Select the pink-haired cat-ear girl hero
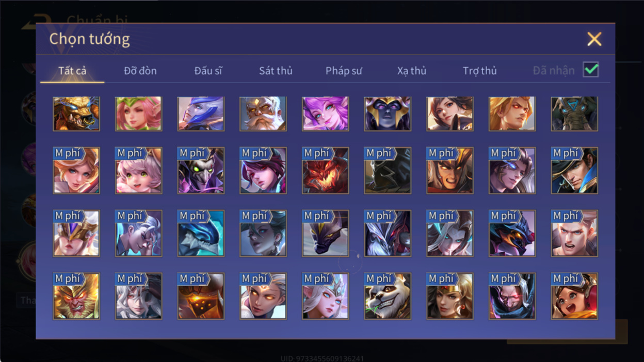644x362 pixels. point(139,171)
